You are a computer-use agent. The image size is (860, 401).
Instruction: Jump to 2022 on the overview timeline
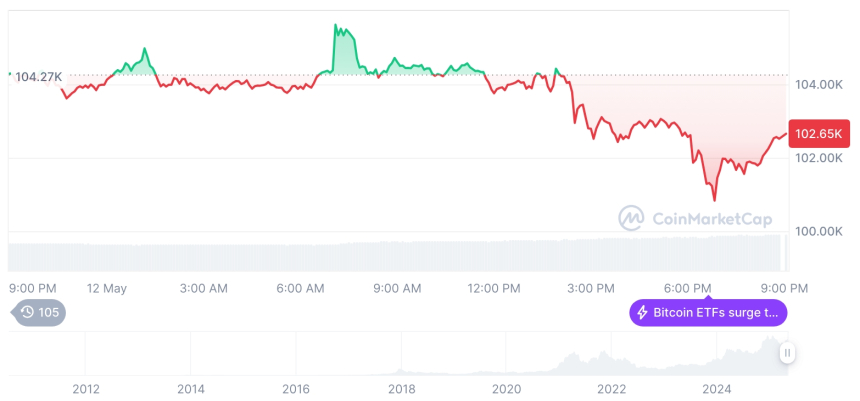[611, 389]
